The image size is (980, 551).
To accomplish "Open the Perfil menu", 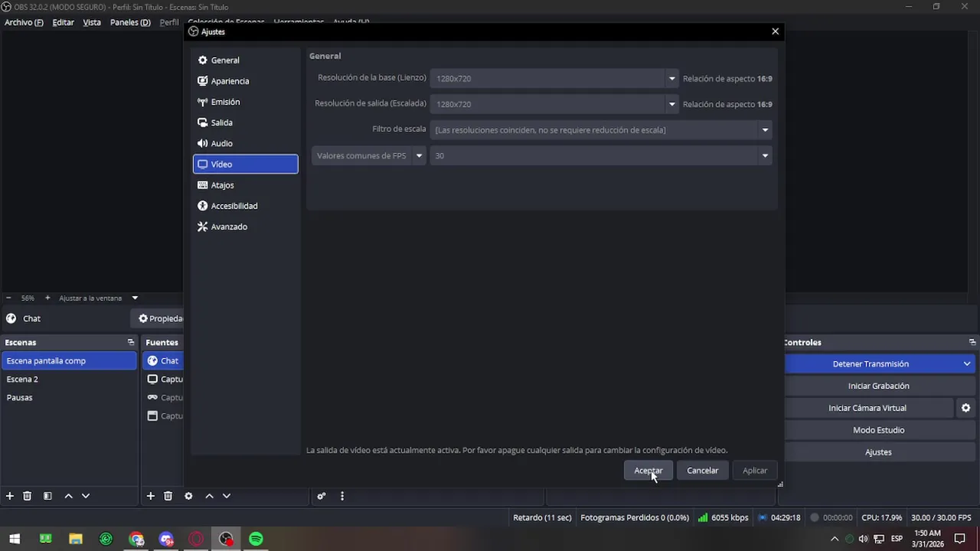I will click(x=169, y=22).
